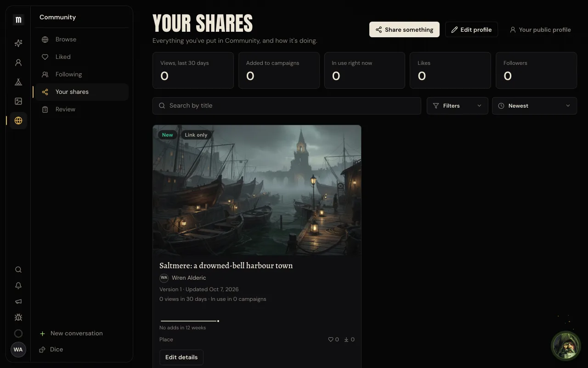Go to Browse in Community menu
The width and height of the screenshot is (588, 368).
click(x=81, y=40)
